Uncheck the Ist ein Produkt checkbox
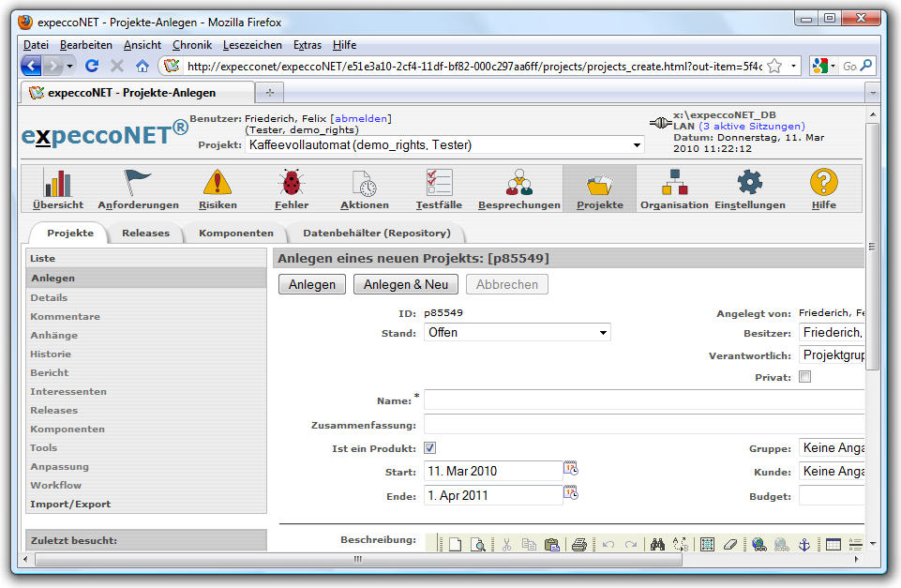Screen dimensions: 901x588 pyautogui.click(x=430, y=448)
